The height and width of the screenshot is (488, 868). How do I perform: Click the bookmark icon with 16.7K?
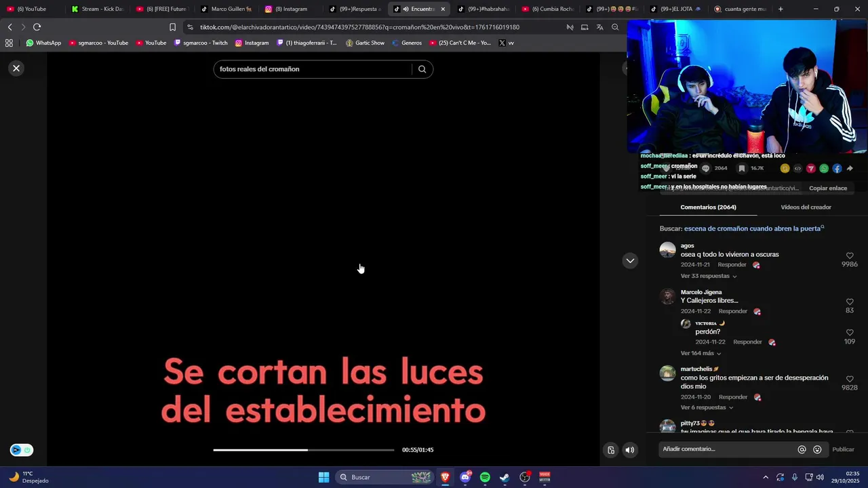742,169
